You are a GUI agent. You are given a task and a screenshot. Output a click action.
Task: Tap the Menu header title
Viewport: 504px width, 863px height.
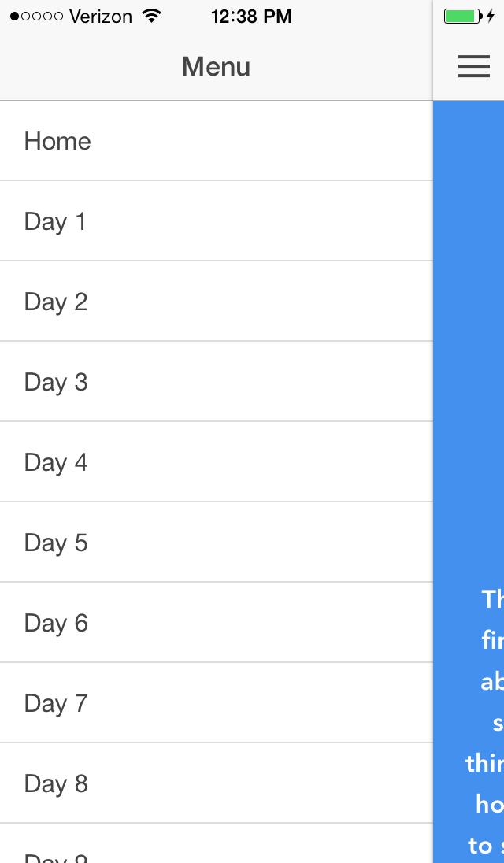[217, 67]
